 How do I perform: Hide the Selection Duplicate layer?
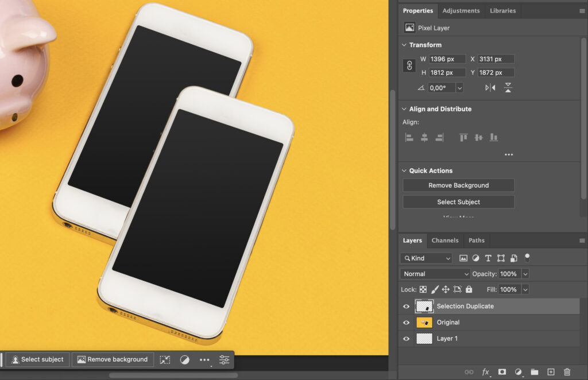click(406, 306)
